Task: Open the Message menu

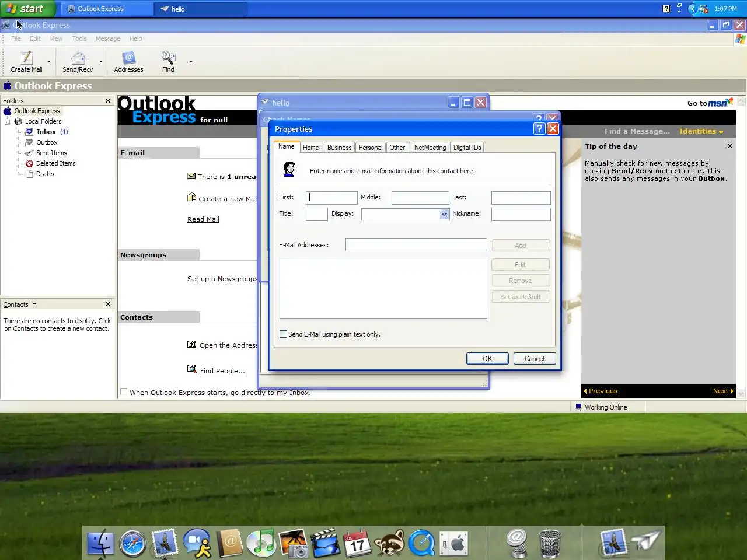Action: pyautogui.click(x=108, y=38)
